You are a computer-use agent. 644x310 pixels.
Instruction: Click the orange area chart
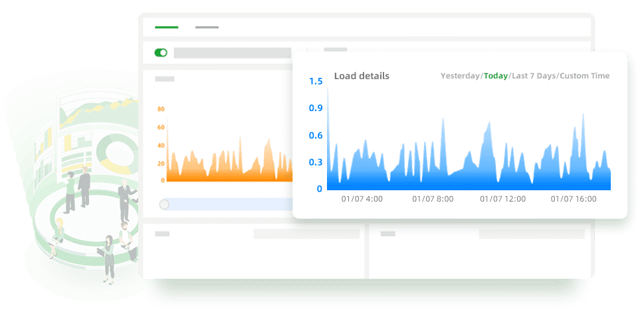226,166
